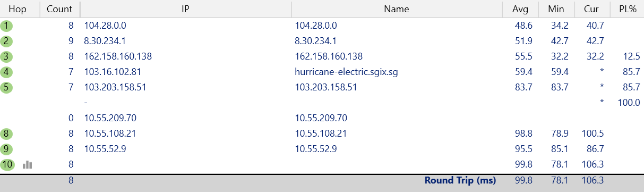Sort by Avg column header
This screenshot has width=644, height=192.
[520, 9]
